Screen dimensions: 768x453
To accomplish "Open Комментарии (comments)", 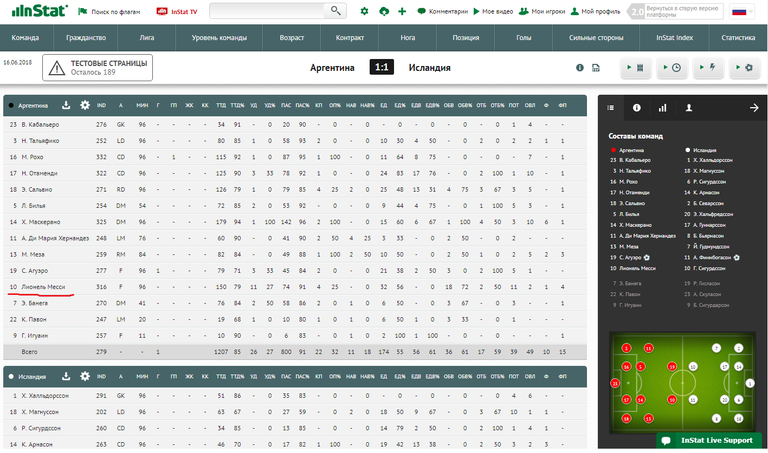I will (443, 11).
